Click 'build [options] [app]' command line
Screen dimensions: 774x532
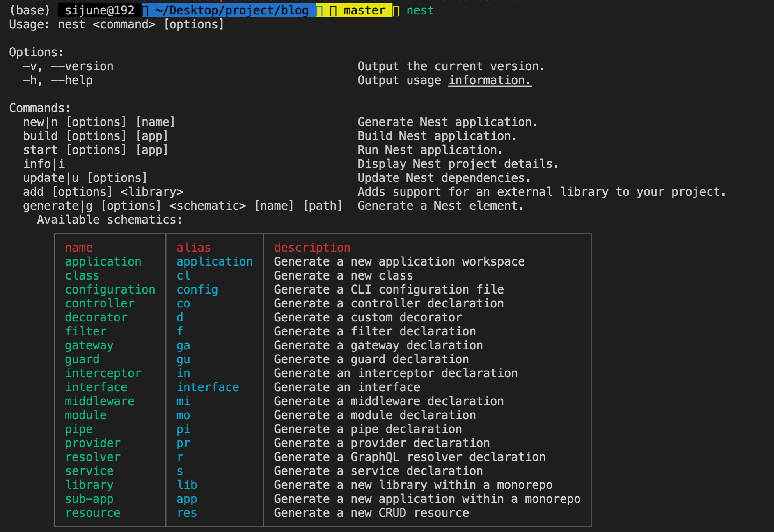coord(96,136)
